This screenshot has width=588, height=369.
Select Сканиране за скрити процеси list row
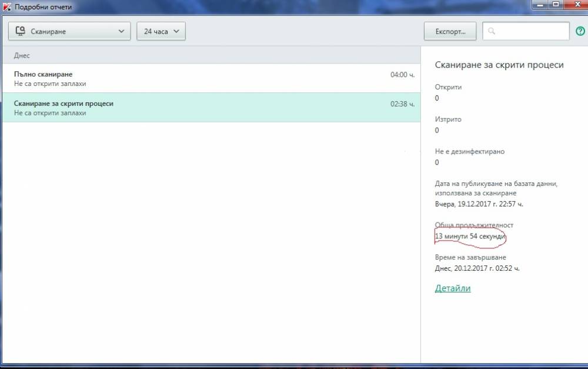click(212, 108)
